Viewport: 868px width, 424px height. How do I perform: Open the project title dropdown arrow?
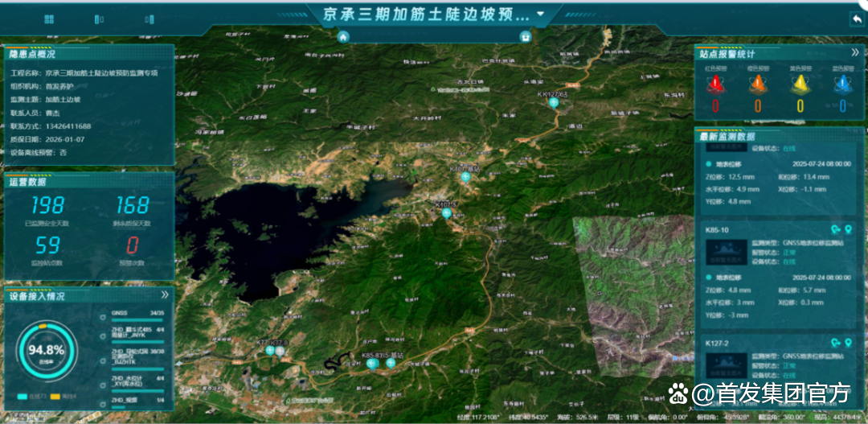coord(541,14)
